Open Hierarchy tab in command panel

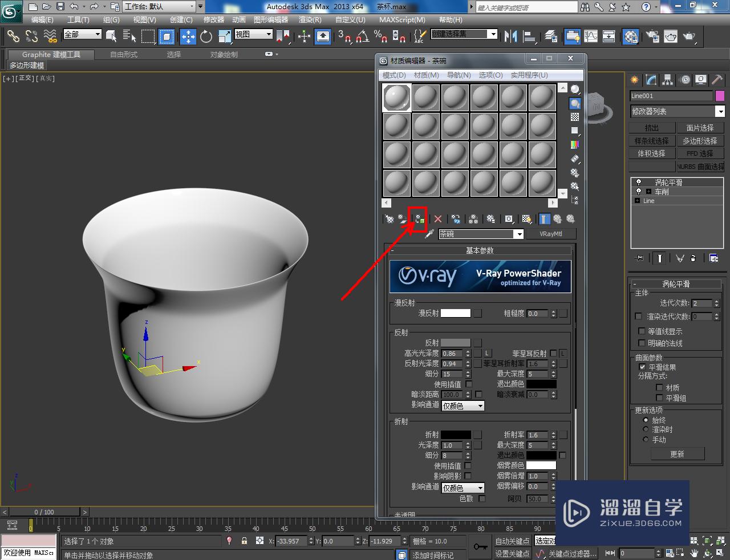(667, 80)
